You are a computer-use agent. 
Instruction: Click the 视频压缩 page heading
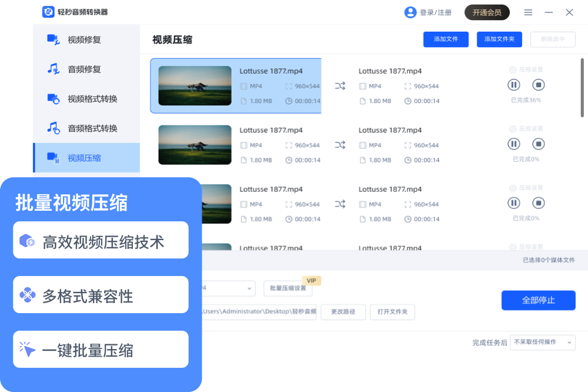click(172, 40)
